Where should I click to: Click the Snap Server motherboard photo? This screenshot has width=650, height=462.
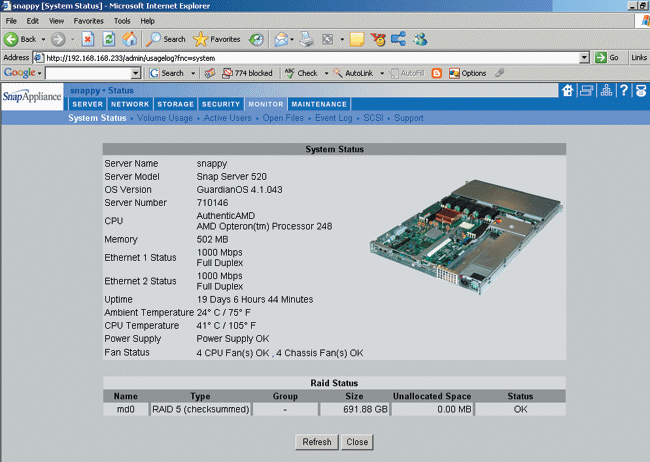(466, 237)
